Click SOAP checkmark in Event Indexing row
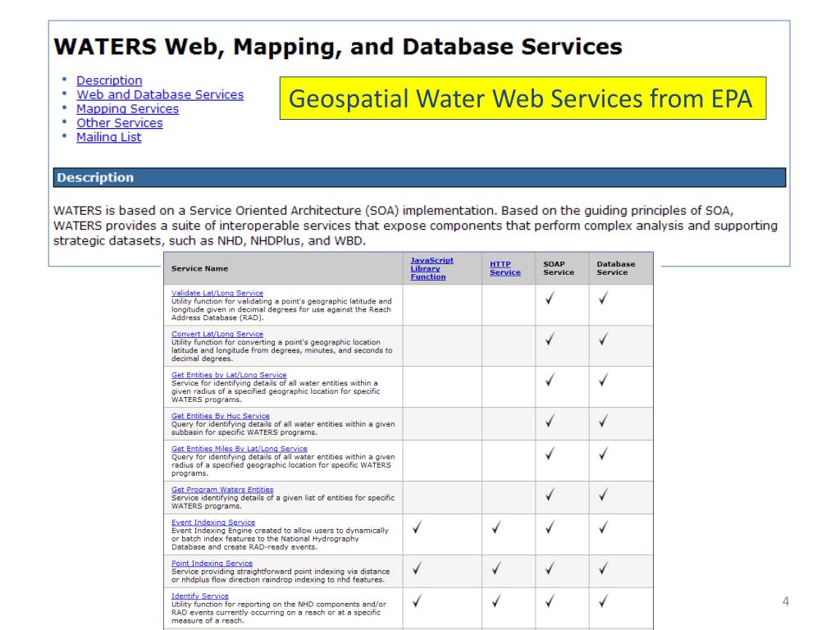Image resolution: width=840 pixels, height=630 pixels. [550, 527]
